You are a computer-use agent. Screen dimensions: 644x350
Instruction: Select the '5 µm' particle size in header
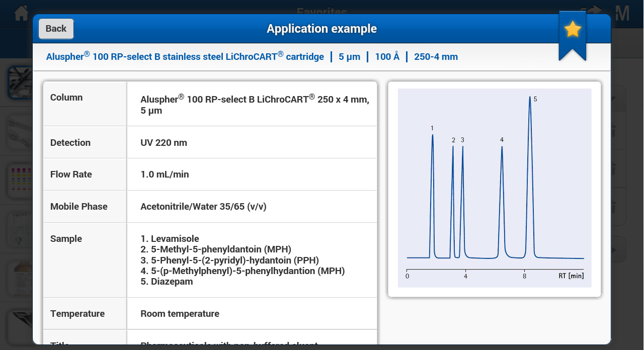coord(350,57)
